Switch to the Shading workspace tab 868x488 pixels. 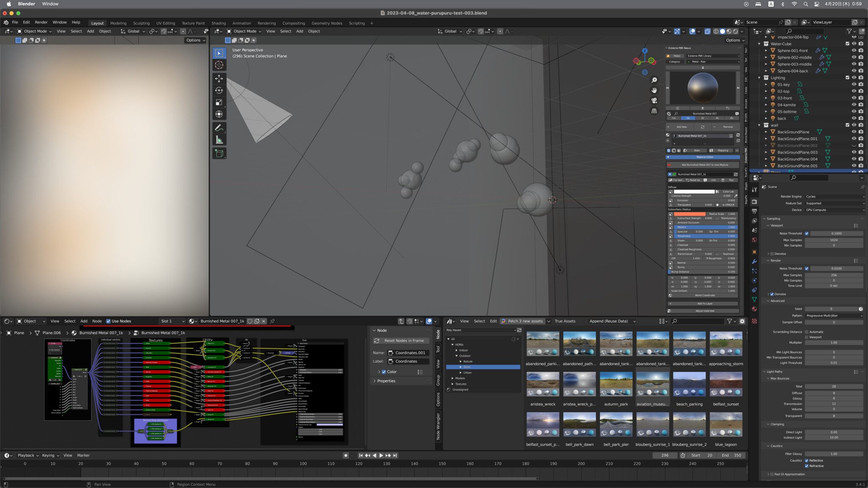(219, 23)
